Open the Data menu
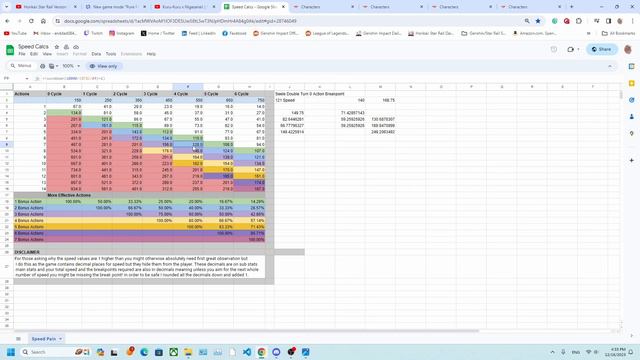This screenshot has width=640, height=360. [x=96, y=54]
